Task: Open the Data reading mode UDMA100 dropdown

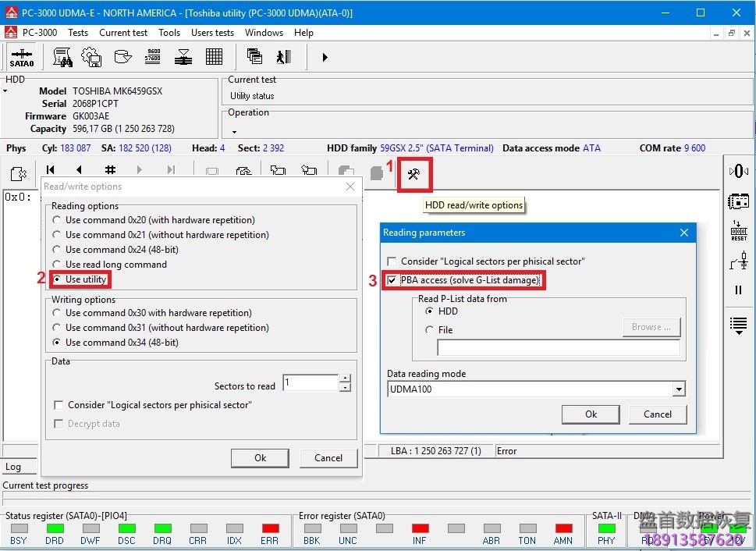Action: coord(679,389)
